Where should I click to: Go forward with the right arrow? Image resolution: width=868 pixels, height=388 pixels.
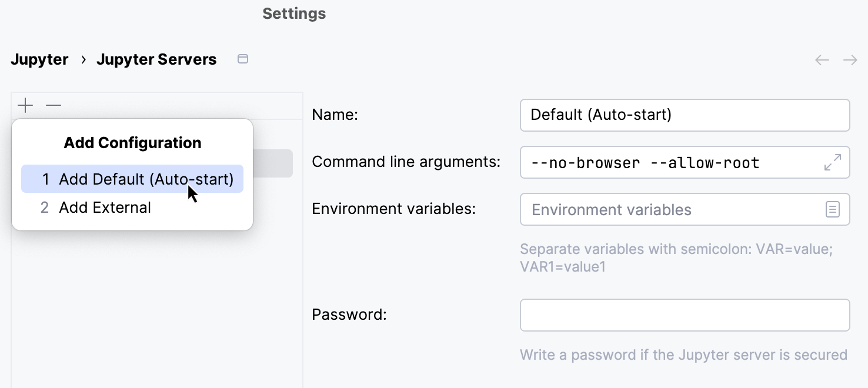pyautogui.click(x=850, y=60)
